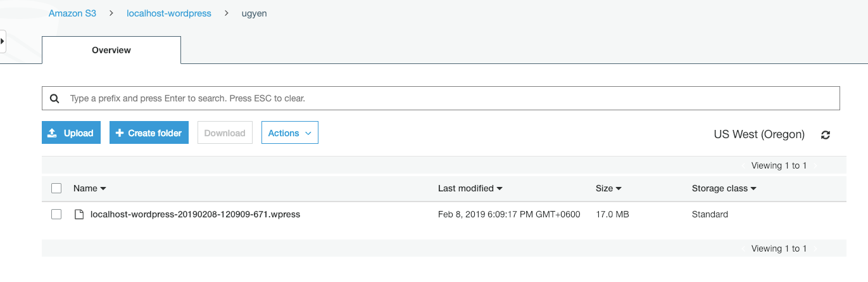Sort by Last modified column
This screenshot has width=868, height=282.
(470, 188)
